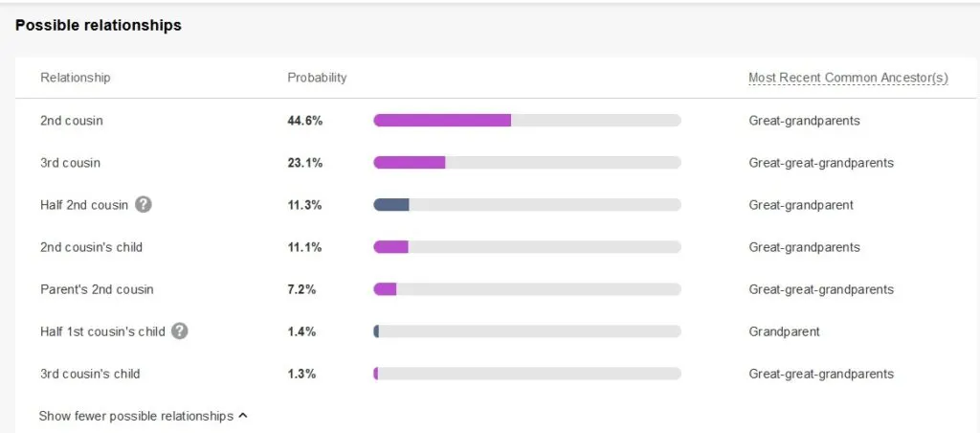Click the 2nd cousin probability bar
Image resolution: width=980 pixels, height=433 pixels.
pos(527,120)
